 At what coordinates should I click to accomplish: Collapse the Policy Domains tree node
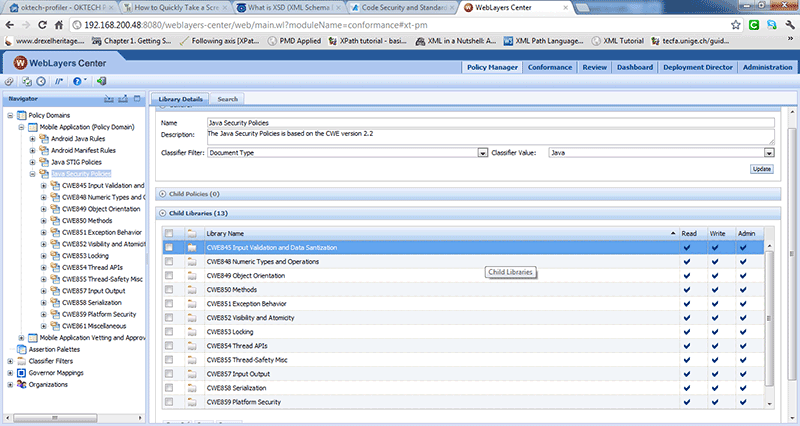pos(10,115)
